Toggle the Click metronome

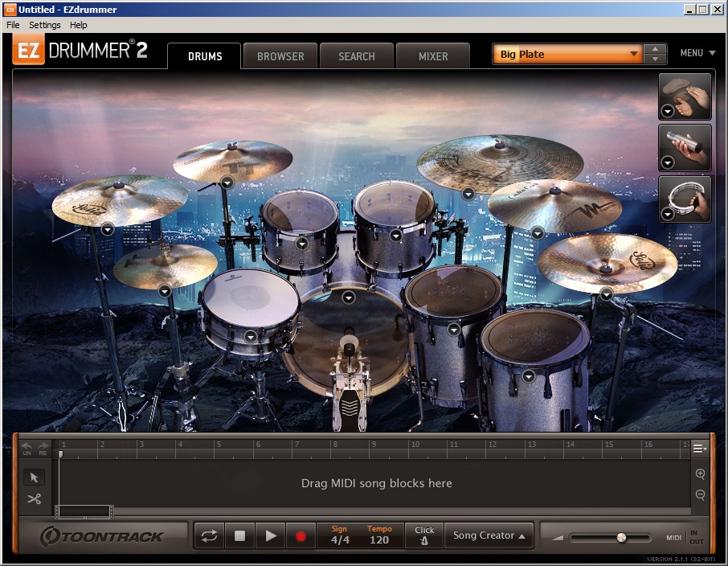coord(424,534)
